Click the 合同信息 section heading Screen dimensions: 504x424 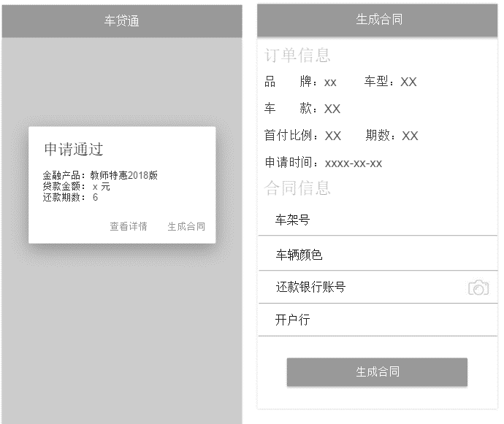click(x=297, y=188)
